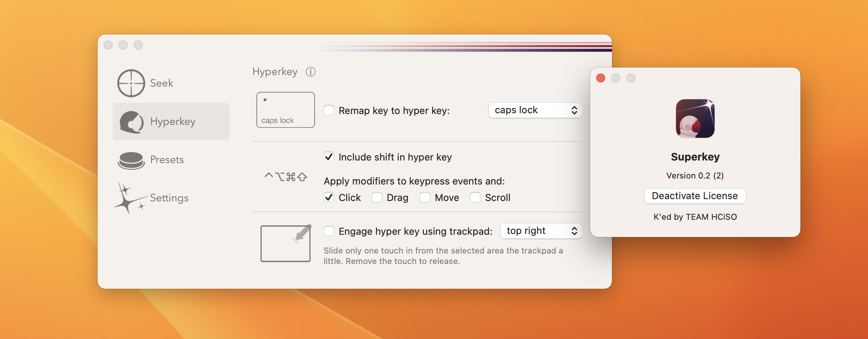868x339 pixels.
Task: Close the Superkey about window
Action: [601, 78]
